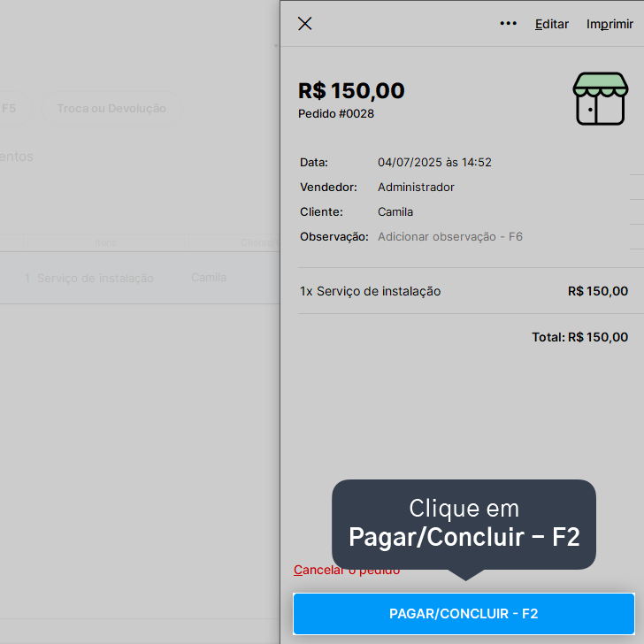
Task: Click the Editar link
Action: point(552,24)
